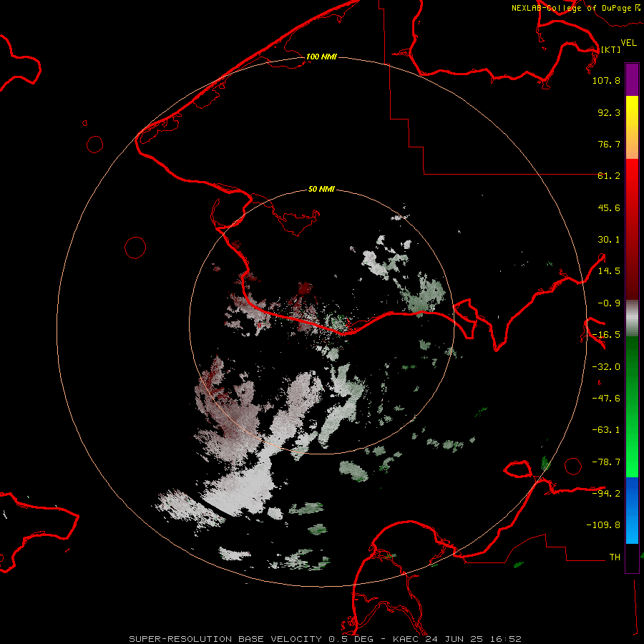Click the -94.2 velocity scale value
Screen dimensions: 644x644
click(606, 494)
